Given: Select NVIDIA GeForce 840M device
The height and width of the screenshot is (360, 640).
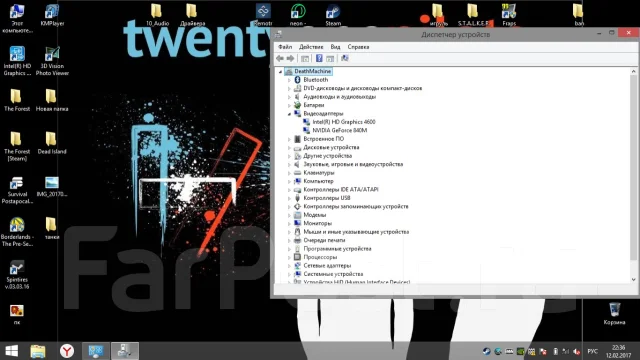Looking at the screenshot, I should [x=340, y=130].
